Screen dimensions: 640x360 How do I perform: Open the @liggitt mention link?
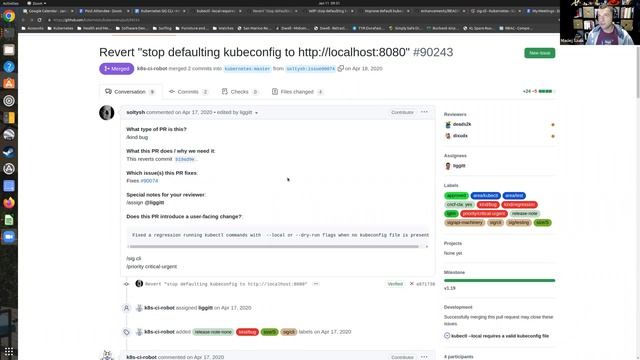(x=154, y=202)
